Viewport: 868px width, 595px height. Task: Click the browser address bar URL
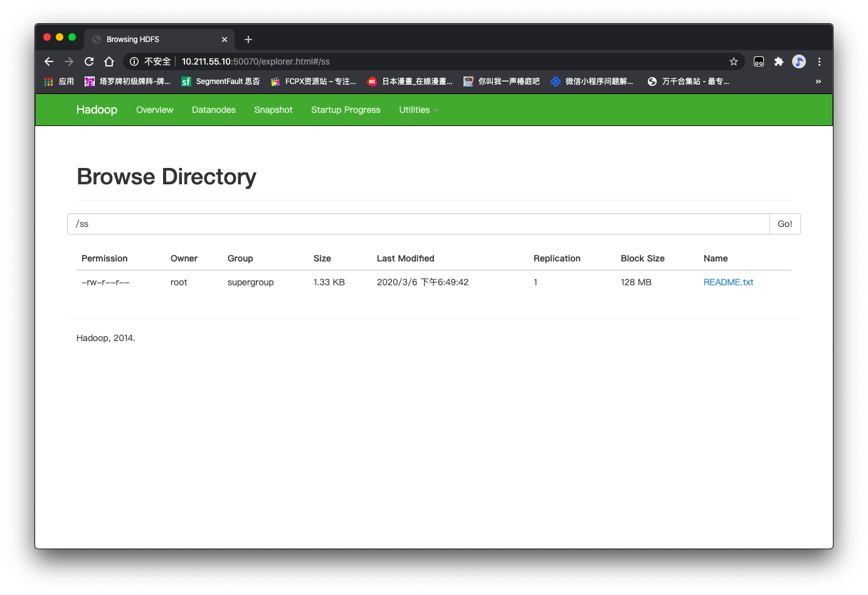tap(256, 61)
